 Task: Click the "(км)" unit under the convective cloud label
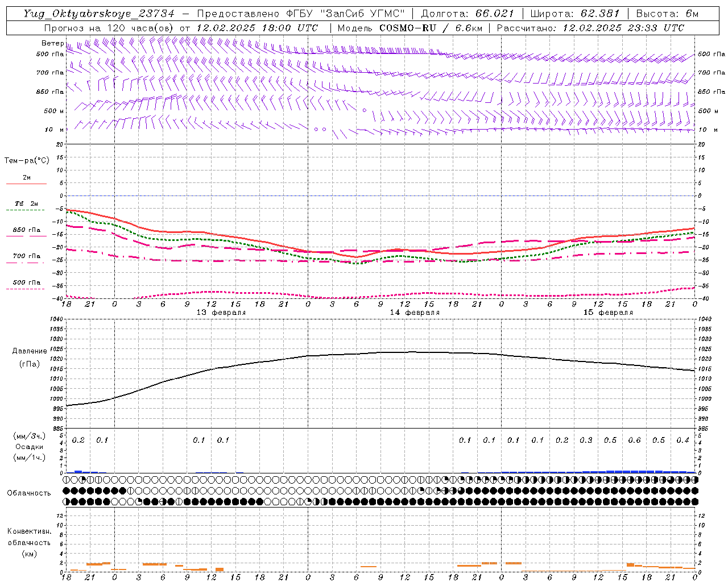[x=29, y=554]
